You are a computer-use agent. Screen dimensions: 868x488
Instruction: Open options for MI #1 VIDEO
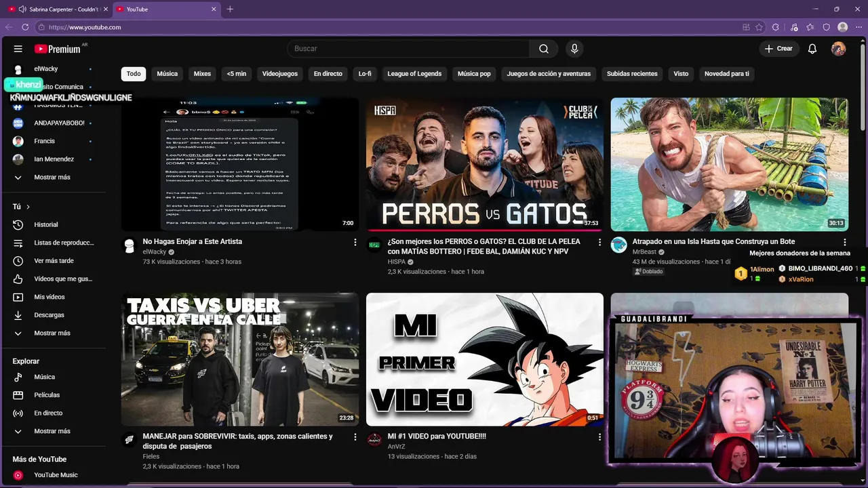(599, 437)
